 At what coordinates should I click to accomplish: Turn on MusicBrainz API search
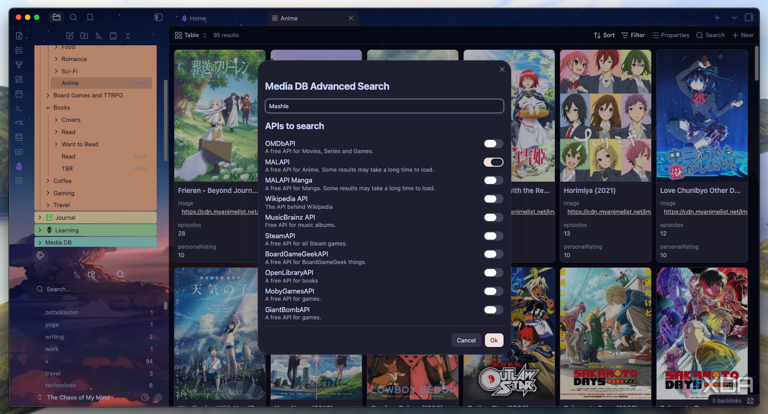(x=493, y=218)
